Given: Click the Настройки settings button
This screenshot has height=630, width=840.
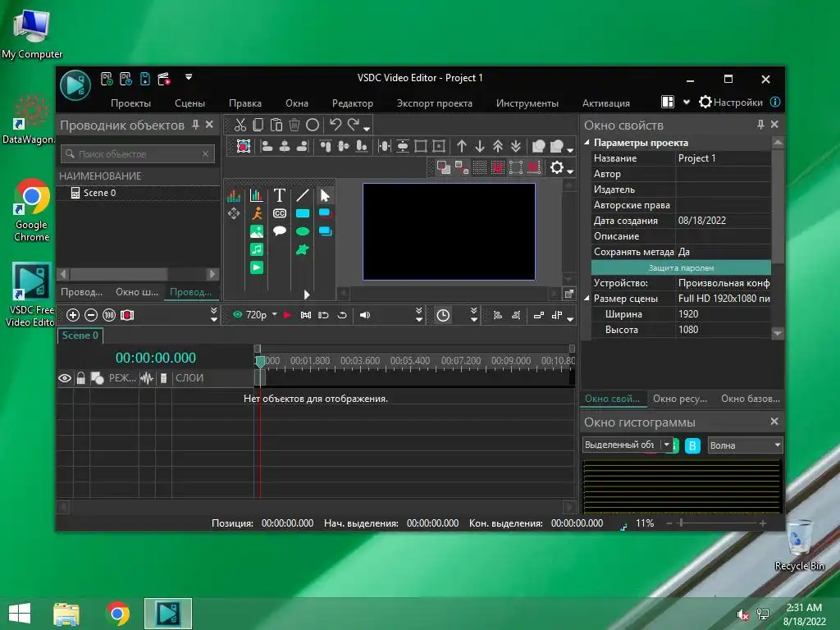Looking at the screenshot, I should (731, 102).
